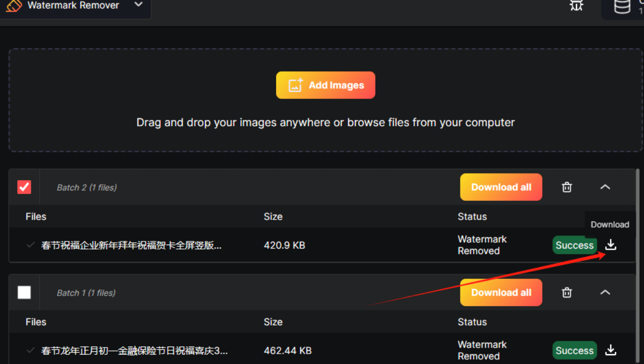Delete Batch 1 using trash icon
This screenshot has height=364, width=644.
(567, 293)
